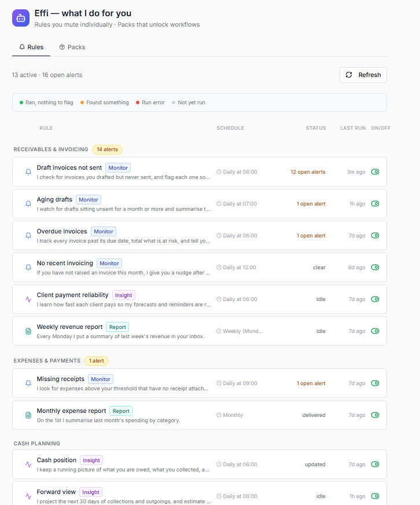Click the green dot Ran, nothing to flag legend
Viewport: 420px width, 505px height.
(x=21, y=103)
